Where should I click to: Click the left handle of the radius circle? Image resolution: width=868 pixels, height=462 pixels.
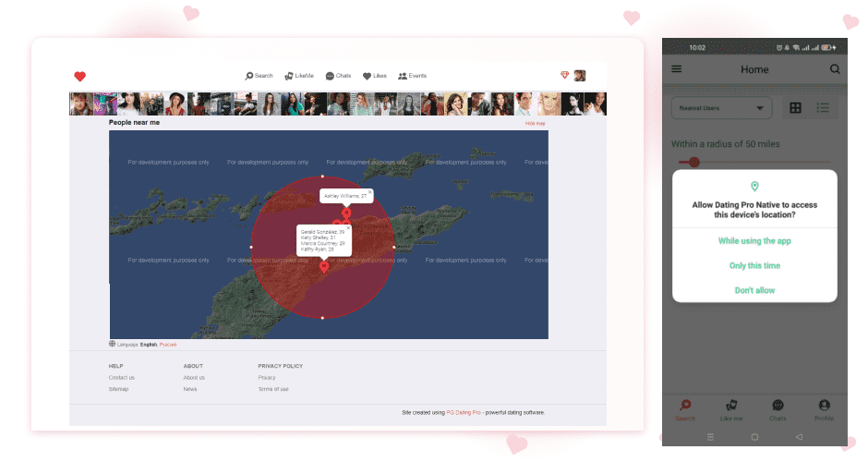[251, 247]
